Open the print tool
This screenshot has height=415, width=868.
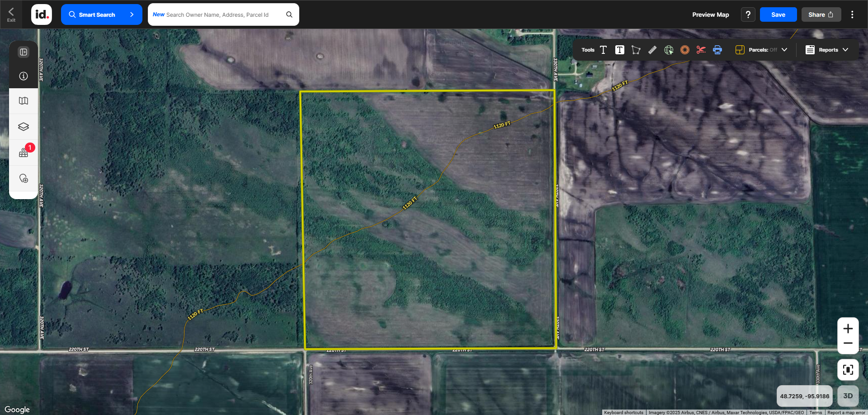point(717,50)
